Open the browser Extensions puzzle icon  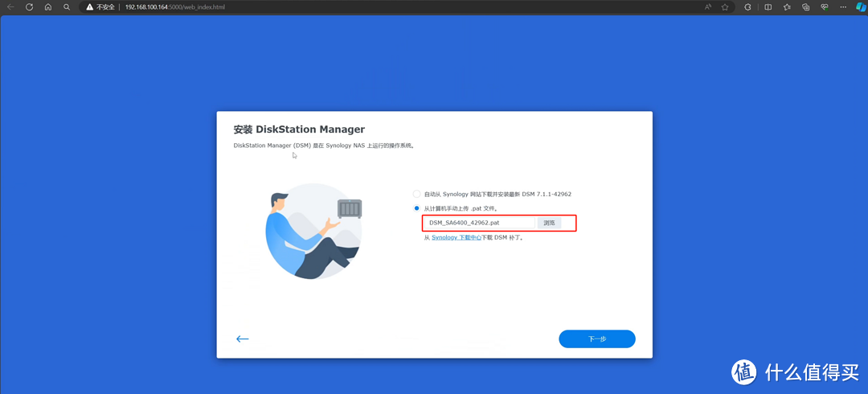coord(747,7)
